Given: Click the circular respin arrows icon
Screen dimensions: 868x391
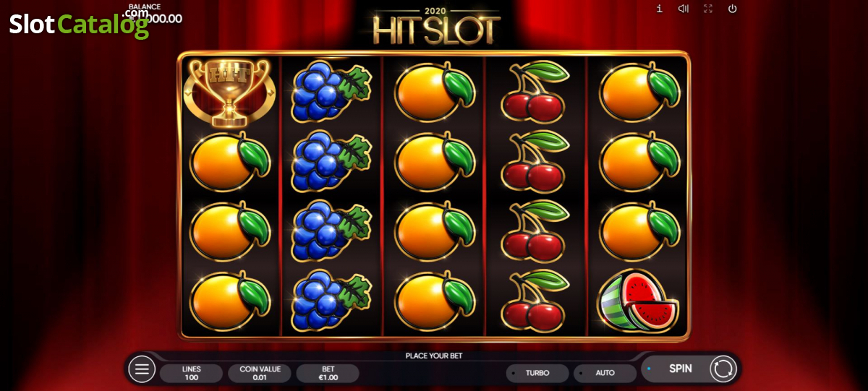Looking at the screenshot, I should pos(723,369).
